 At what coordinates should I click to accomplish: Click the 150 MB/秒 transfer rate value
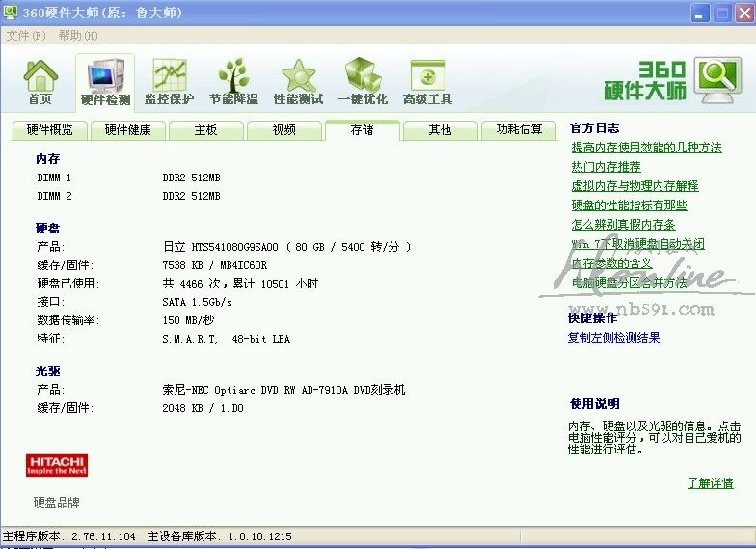[x=189, y=320]
